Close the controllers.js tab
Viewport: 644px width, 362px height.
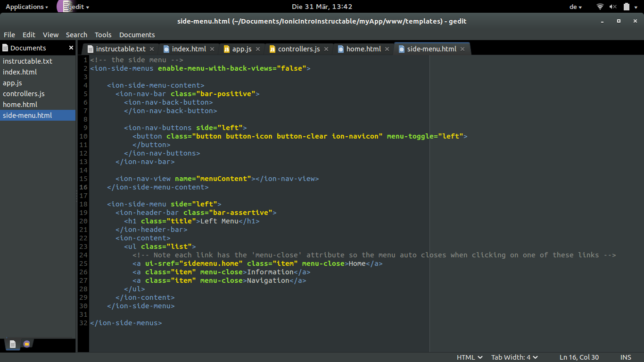326,49
